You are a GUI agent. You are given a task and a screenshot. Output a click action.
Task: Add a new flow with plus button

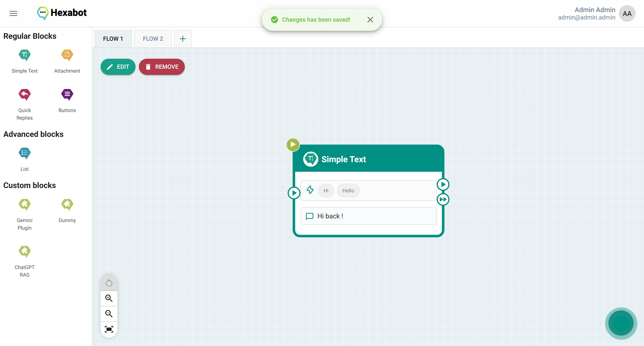pyautogui.click(x=183, y=39)
